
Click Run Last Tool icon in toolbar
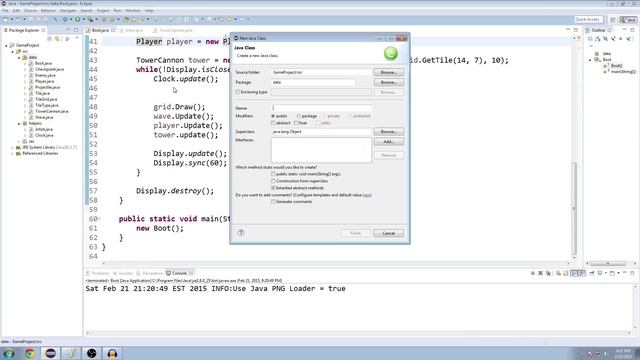[x=90, y=19]
